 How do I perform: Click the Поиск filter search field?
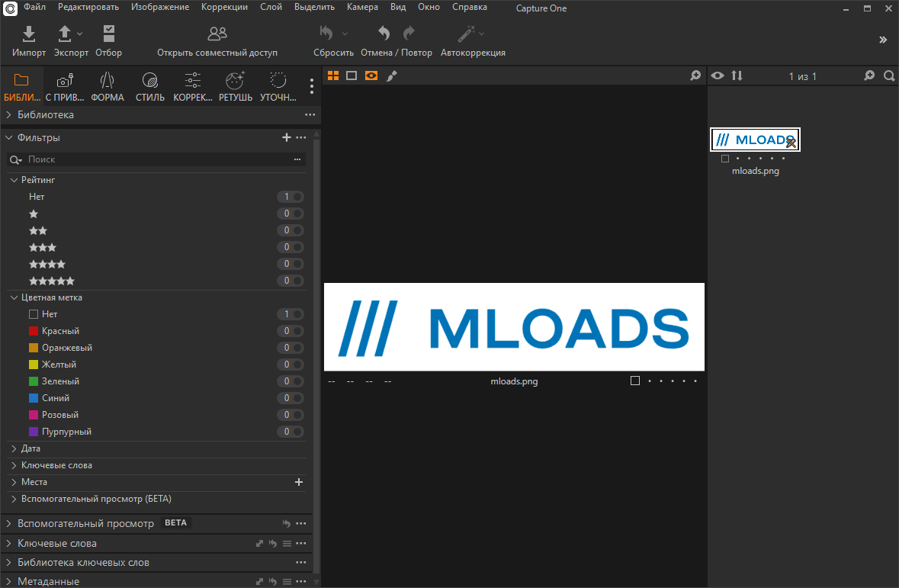156,159
